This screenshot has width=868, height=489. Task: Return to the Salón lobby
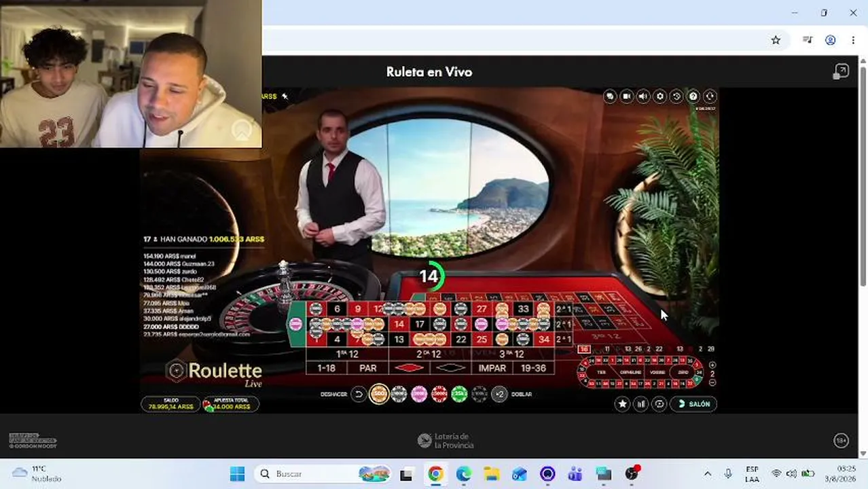693,404
